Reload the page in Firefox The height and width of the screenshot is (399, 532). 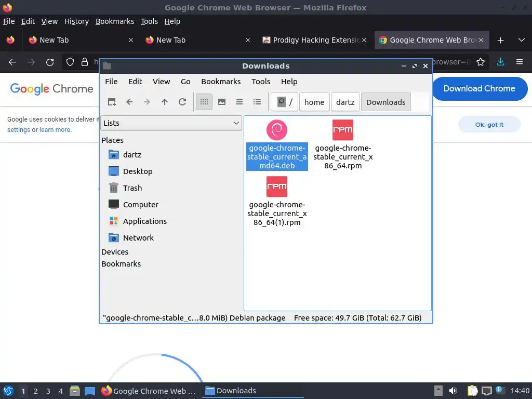[50, 62]
